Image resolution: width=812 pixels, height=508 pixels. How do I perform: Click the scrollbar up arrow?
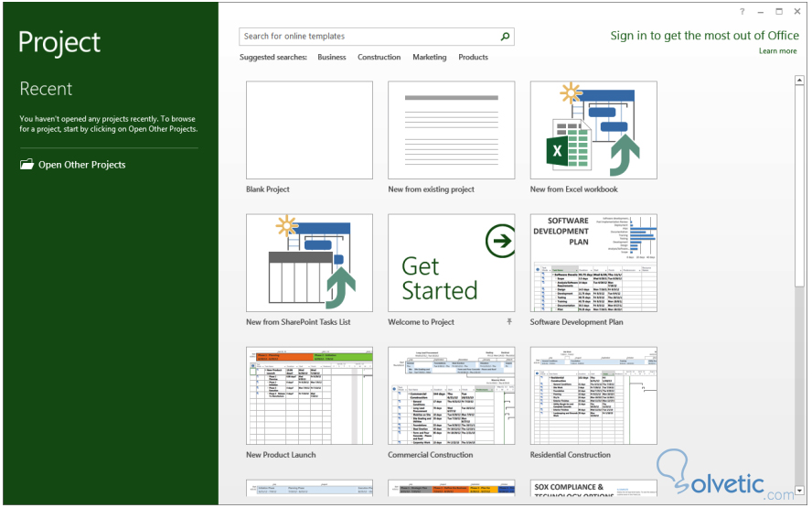(x=799, y=80)
